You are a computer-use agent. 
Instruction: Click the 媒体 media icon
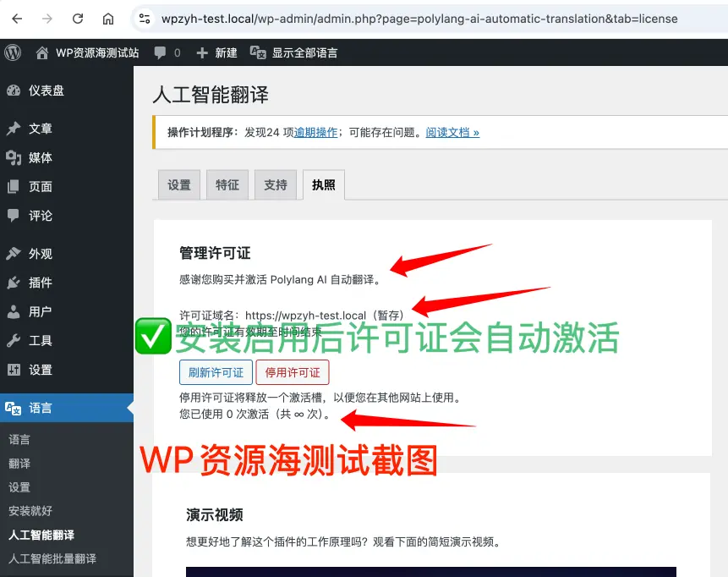(x=14, y=158)
